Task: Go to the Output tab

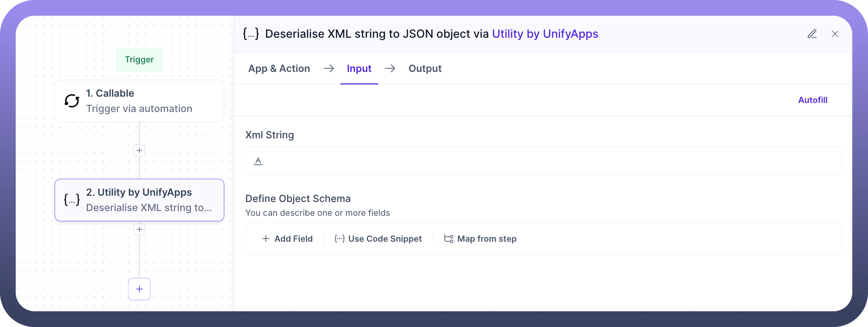Action: 425,68
